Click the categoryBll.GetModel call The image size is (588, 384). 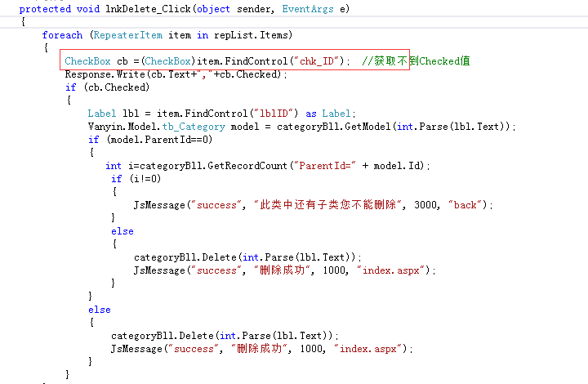333,127
